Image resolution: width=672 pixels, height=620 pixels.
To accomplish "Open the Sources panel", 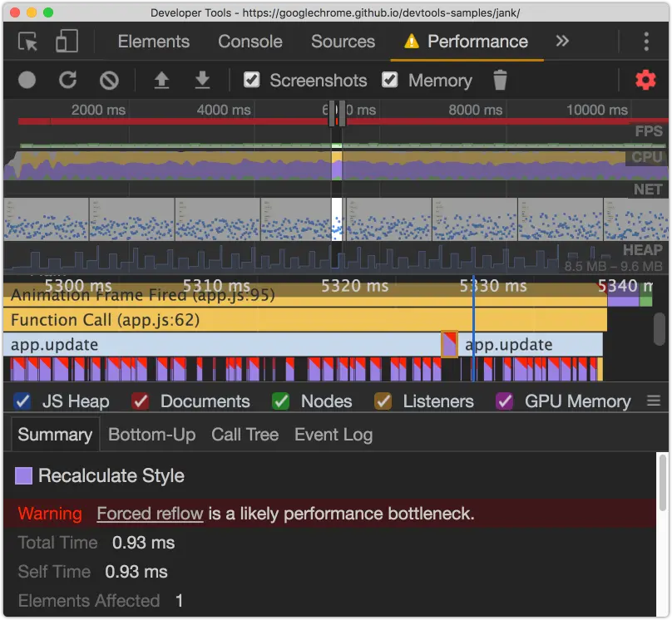I will 343,42.
